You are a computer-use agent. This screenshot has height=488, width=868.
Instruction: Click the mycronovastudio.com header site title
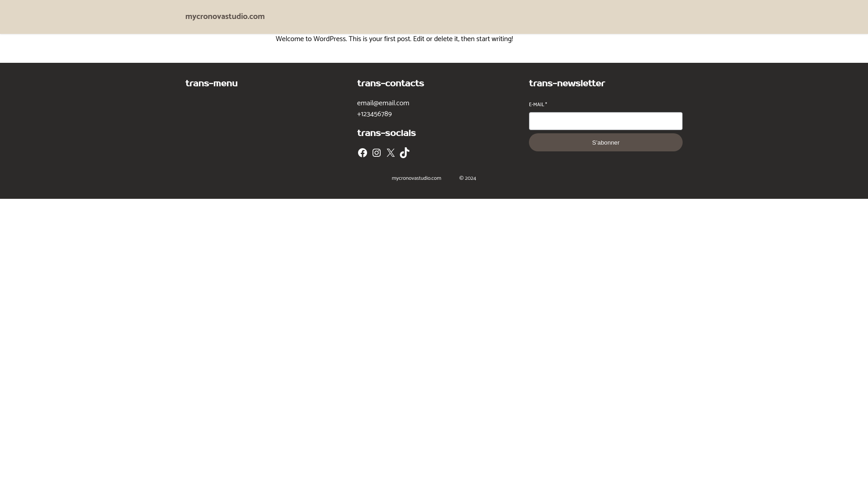click(x=225, y=17)
